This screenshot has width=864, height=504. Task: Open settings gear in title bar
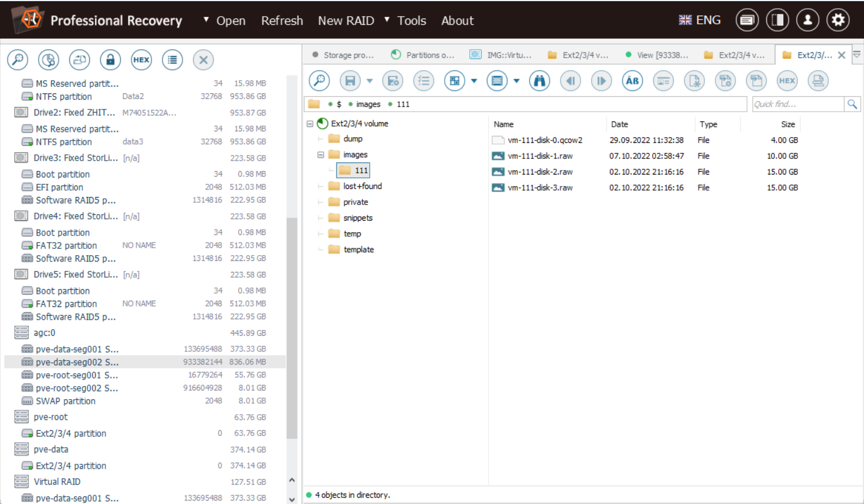click(838, 20)
